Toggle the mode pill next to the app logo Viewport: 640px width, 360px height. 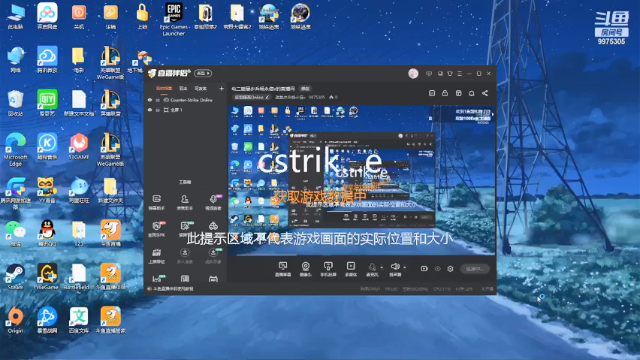click(203, 73)
